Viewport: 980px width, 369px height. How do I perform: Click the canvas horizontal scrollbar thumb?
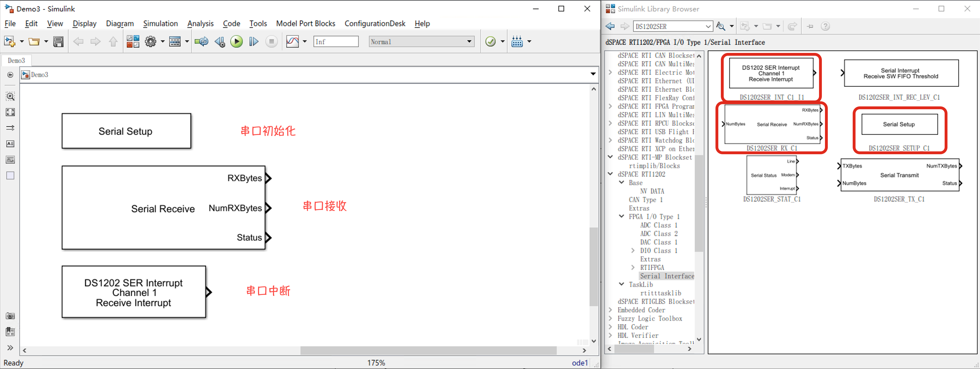[428, 350]
